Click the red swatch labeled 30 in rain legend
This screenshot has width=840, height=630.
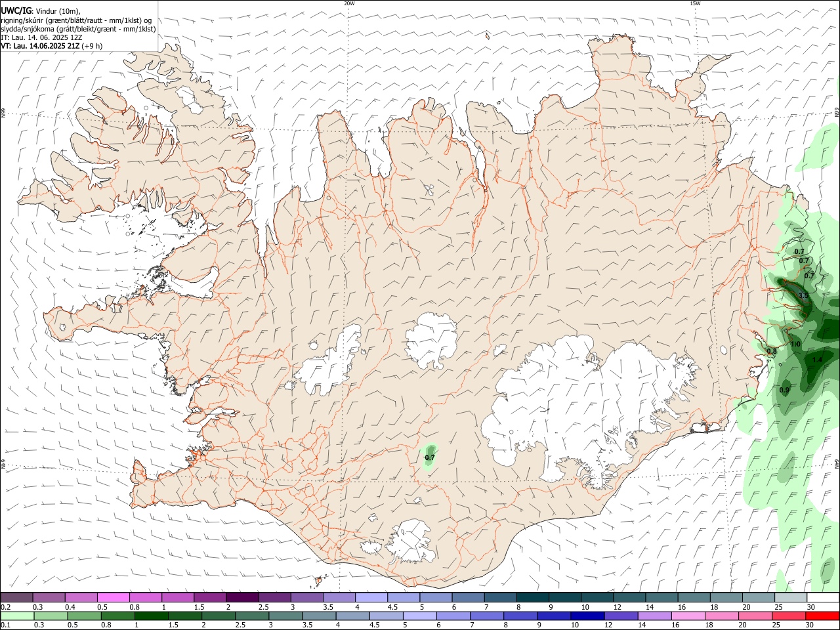point(823,616)
